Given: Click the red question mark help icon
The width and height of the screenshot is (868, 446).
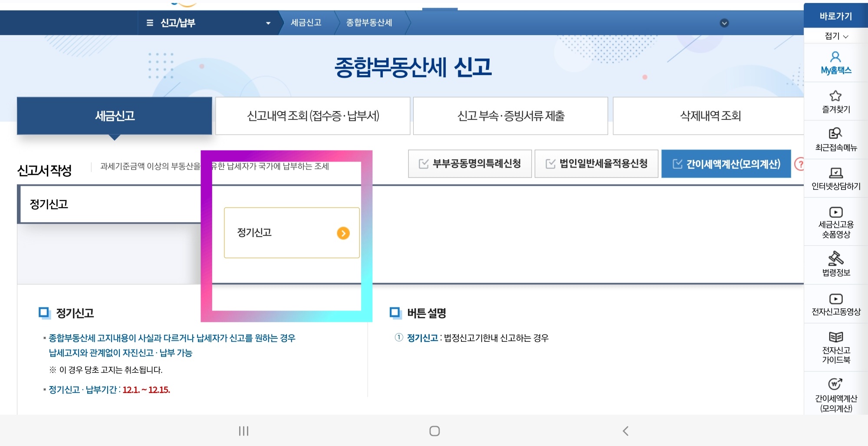Looking at the screenshot, I should 799,164.
